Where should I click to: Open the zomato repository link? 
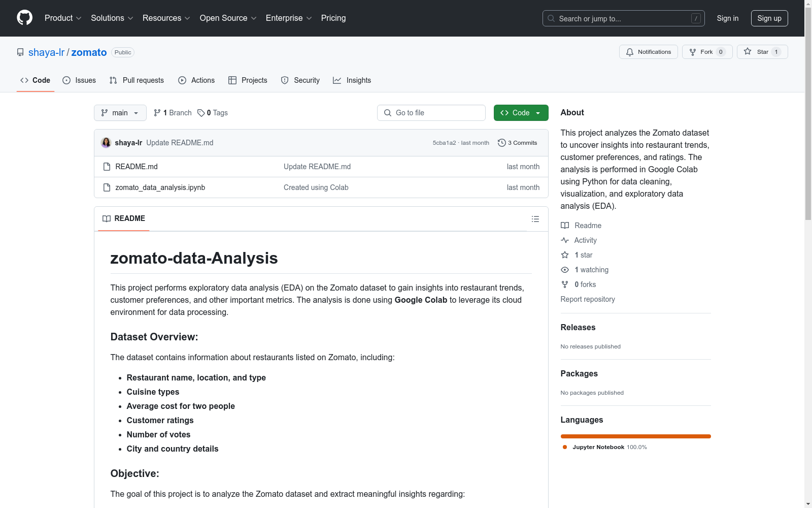coord(89,52)
